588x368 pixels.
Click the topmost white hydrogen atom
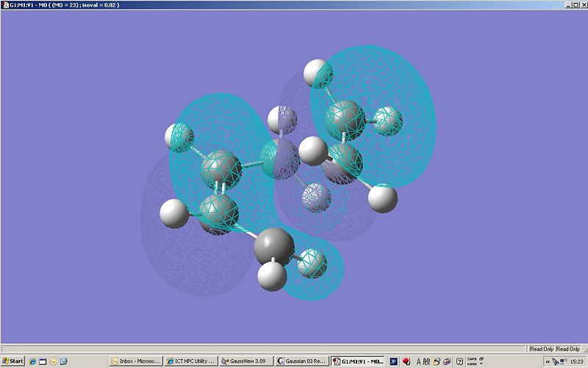318,74
